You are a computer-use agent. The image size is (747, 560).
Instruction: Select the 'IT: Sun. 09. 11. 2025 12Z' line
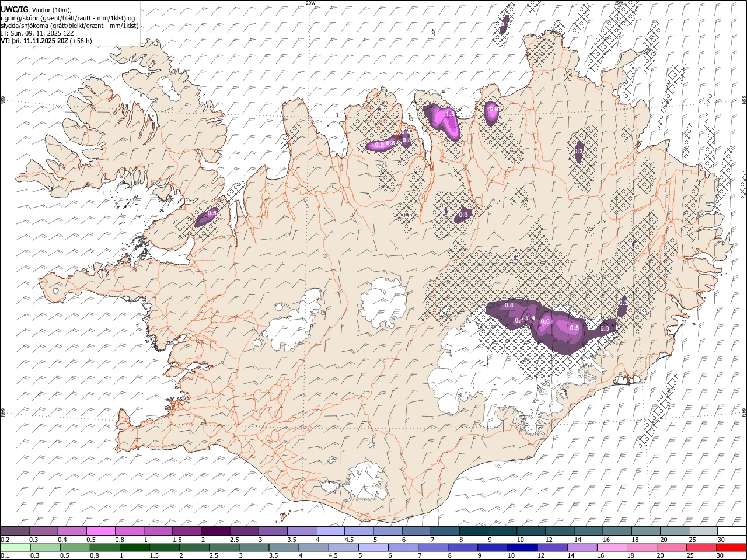click(x=37, y=33)
